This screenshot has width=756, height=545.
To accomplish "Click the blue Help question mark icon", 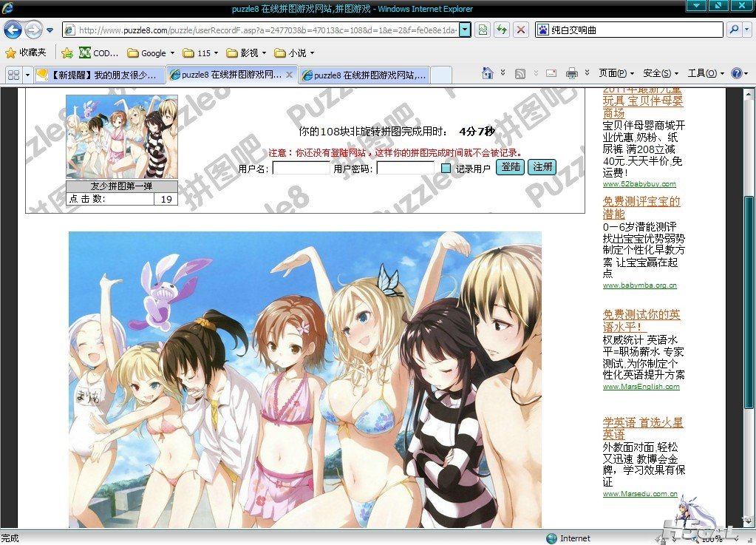I will coord(736,73).
